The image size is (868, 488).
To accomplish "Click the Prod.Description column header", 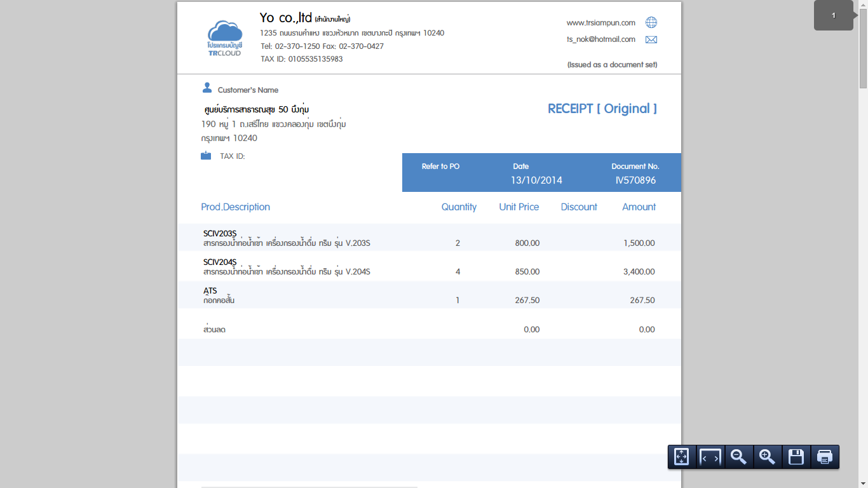I will (x=236, y=207).
